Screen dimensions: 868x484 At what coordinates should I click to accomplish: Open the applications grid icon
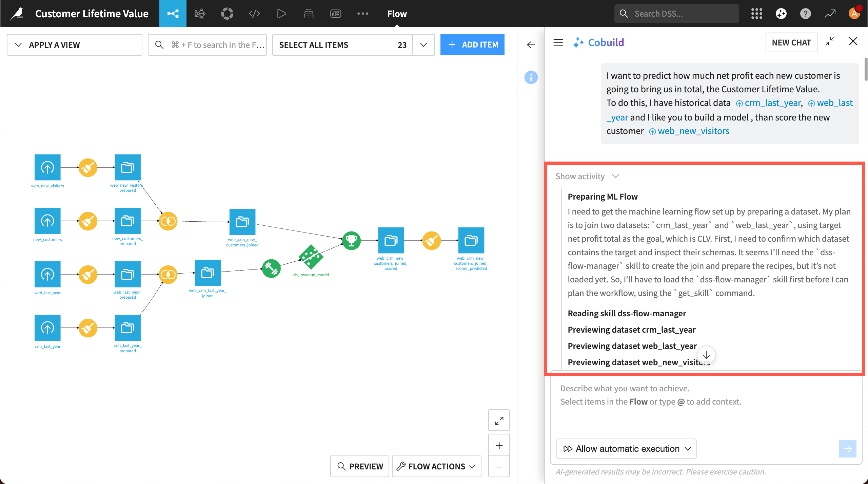tap(757, 14)
